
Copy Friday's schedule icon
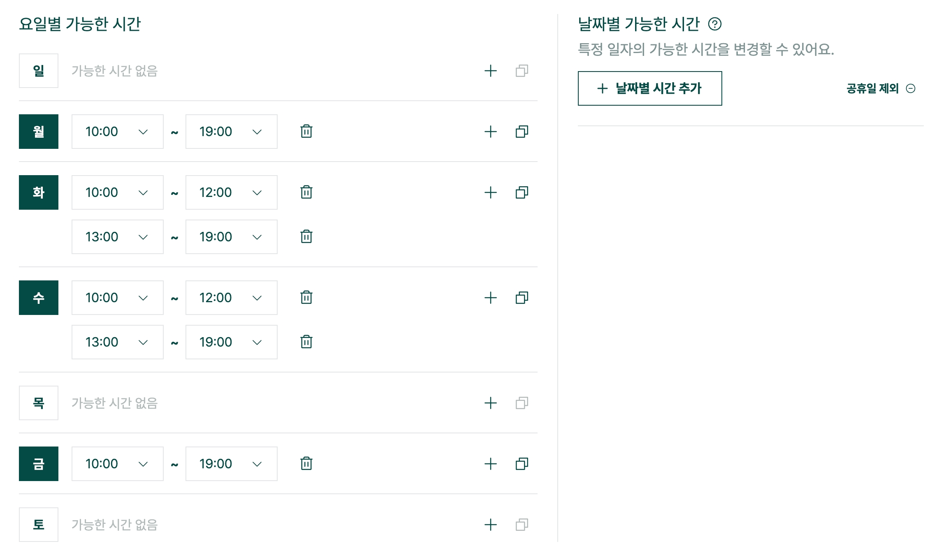coord(522,464)
